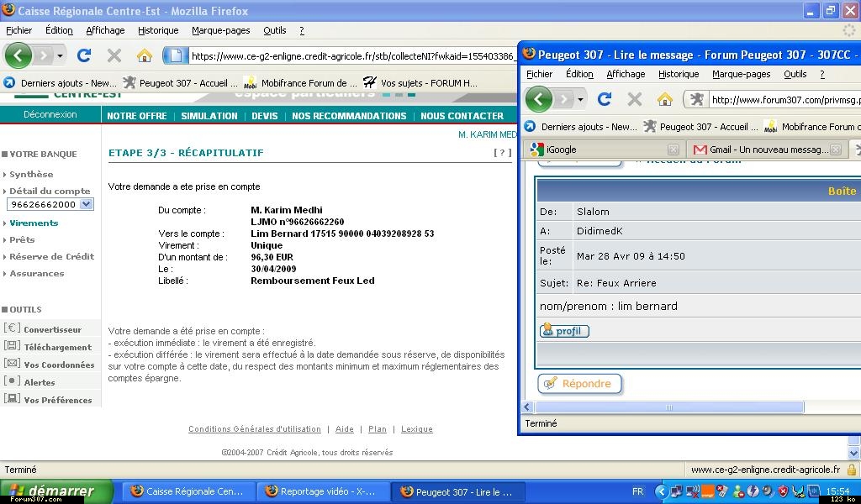Open Vos sujets - FORUM H bookmark
The image size is (861, 504).
[x=420, y=83]
